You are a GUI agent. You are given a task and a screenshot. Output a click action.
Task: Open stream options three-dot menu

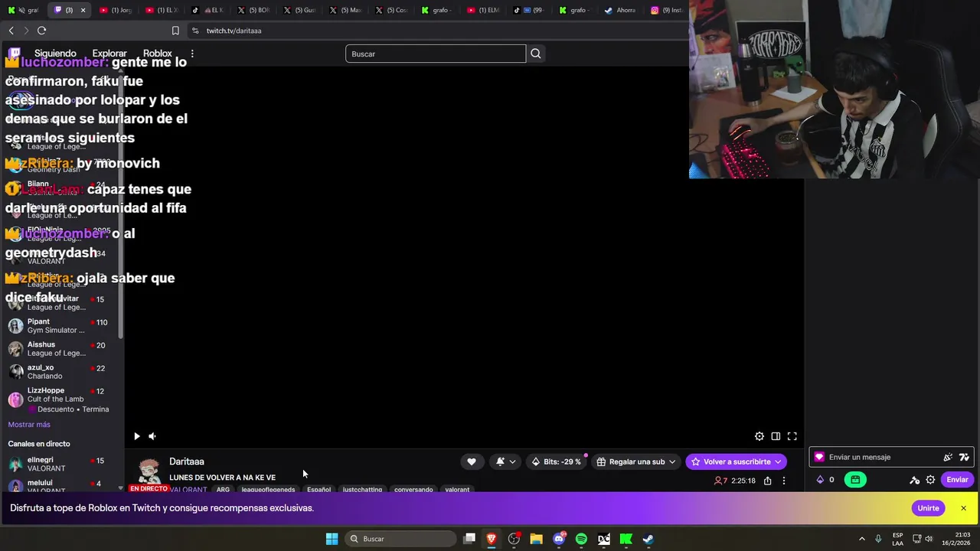tap(784, 481)
